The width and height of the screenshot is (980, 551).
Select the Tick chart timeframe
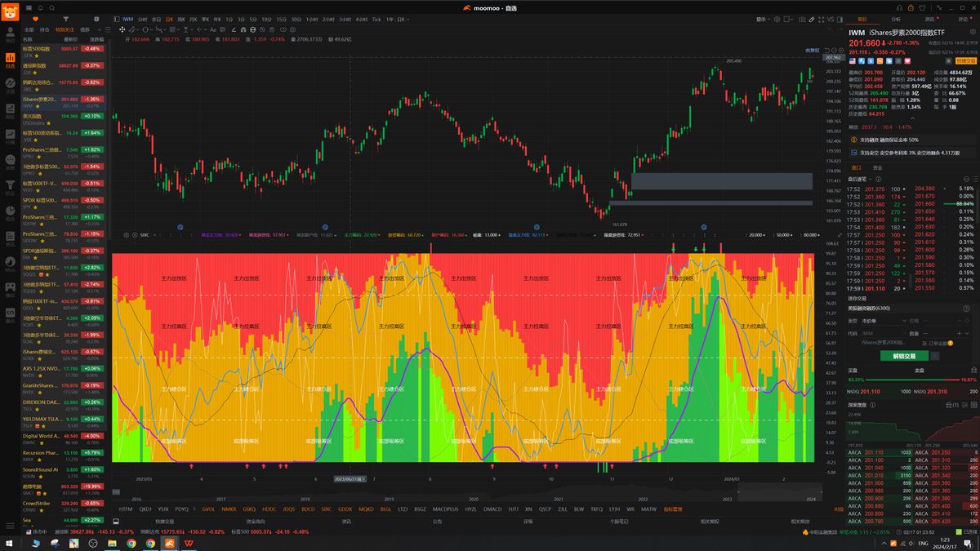click(376, 18)
